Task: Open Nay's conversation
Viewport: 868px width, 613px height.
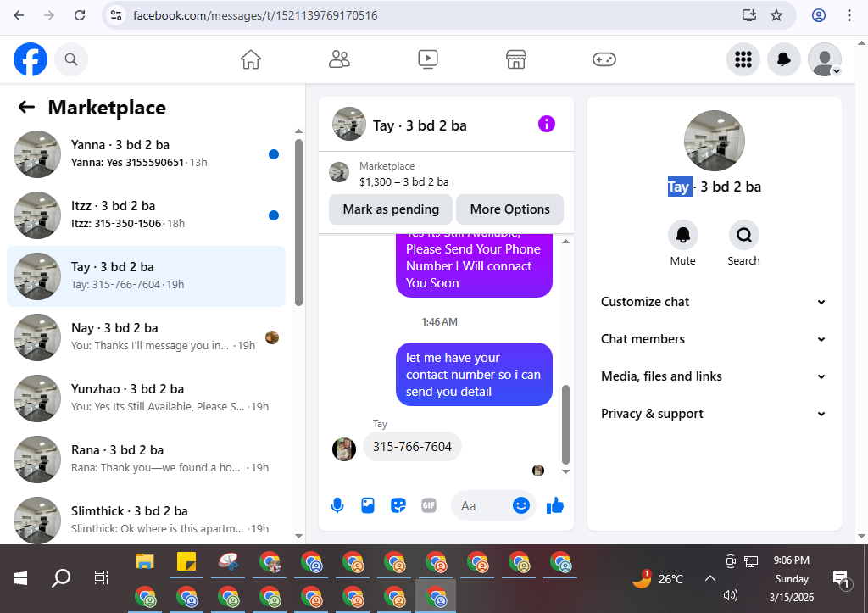Action: click(146, 337)
